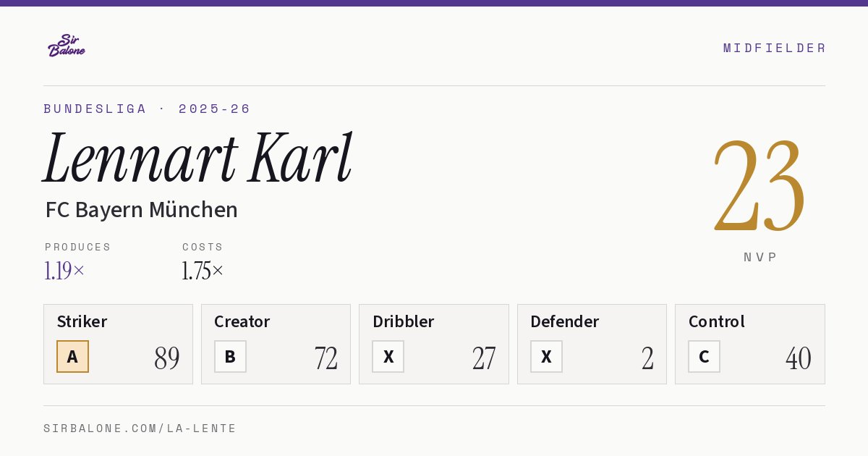The height and width of the screenshot is (456, 868).
Task: Click the Striker card title
Action: tap(82, 321)
